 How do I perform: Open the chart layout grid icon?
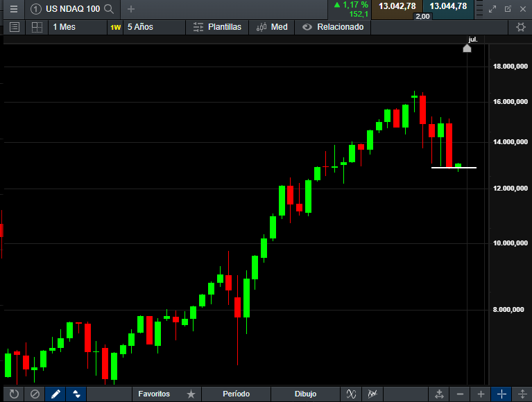37,27
